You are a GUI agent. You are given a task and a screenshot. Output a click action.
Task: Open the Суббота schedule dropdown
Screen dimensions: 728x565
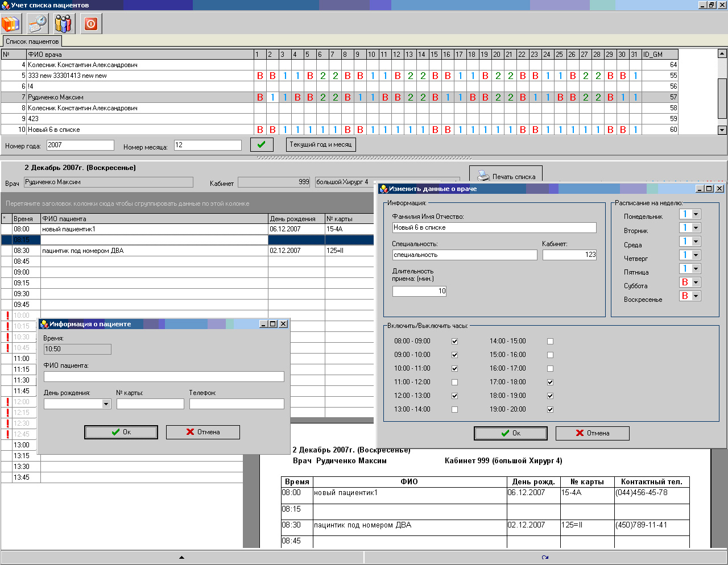pyautogui.click(x=696, y=282)
